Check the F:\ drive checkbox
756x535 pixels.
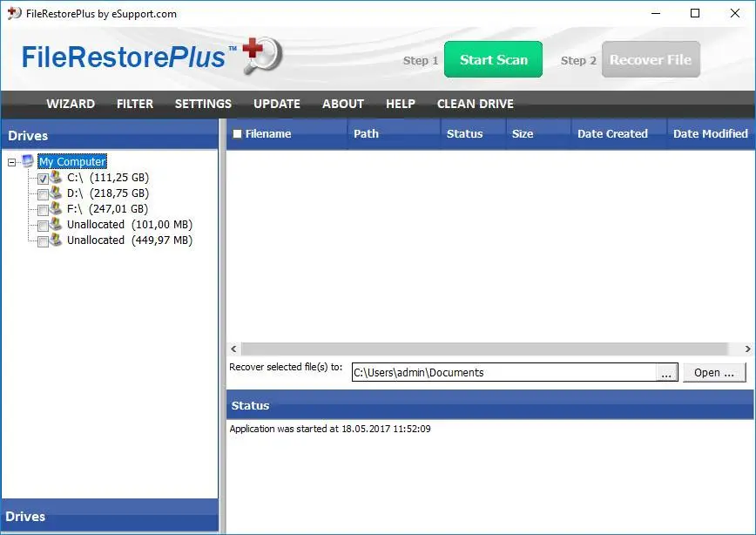43,210
